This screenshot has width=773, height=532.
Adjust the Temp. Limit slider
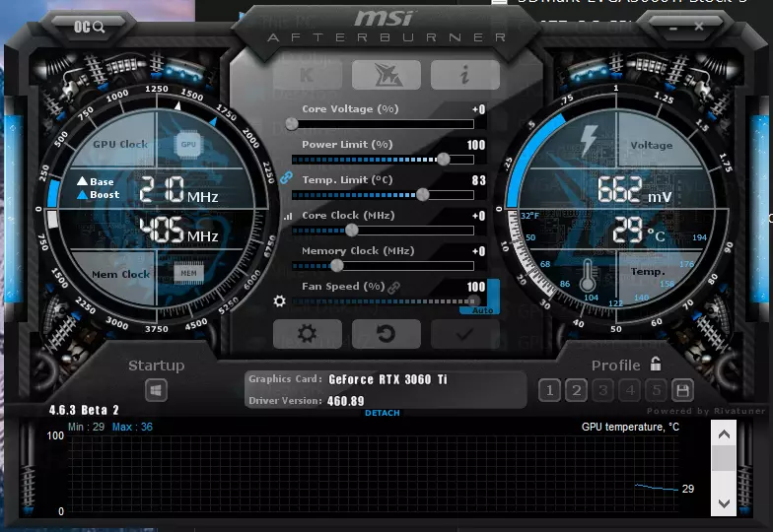(383, 195)
